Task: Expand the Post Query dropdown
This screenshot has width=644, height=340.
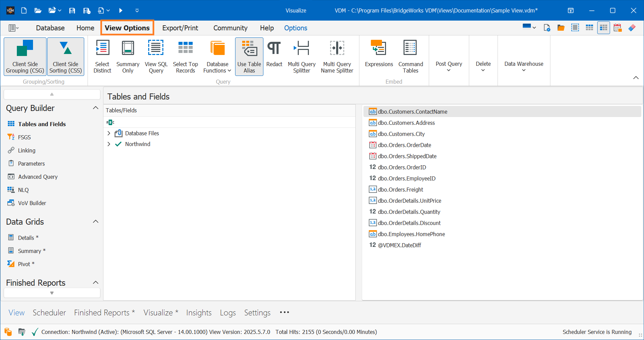Action: coord(449,66)
